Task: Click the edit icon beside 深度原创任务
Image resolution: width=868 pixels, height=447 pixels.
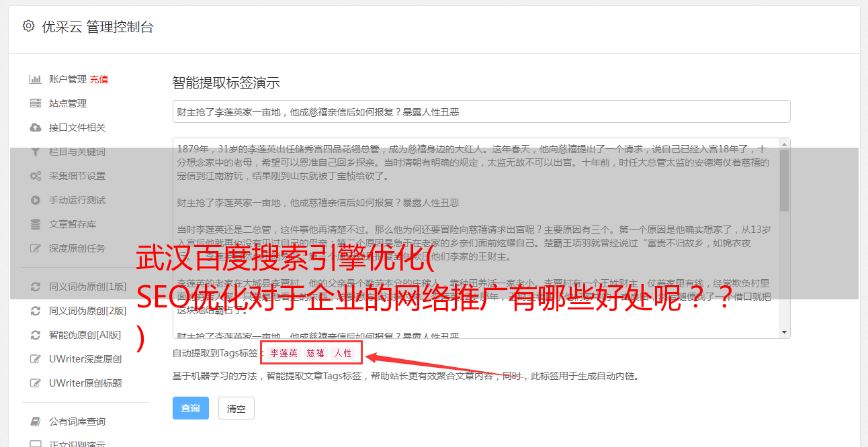Action: pos(36,248)
